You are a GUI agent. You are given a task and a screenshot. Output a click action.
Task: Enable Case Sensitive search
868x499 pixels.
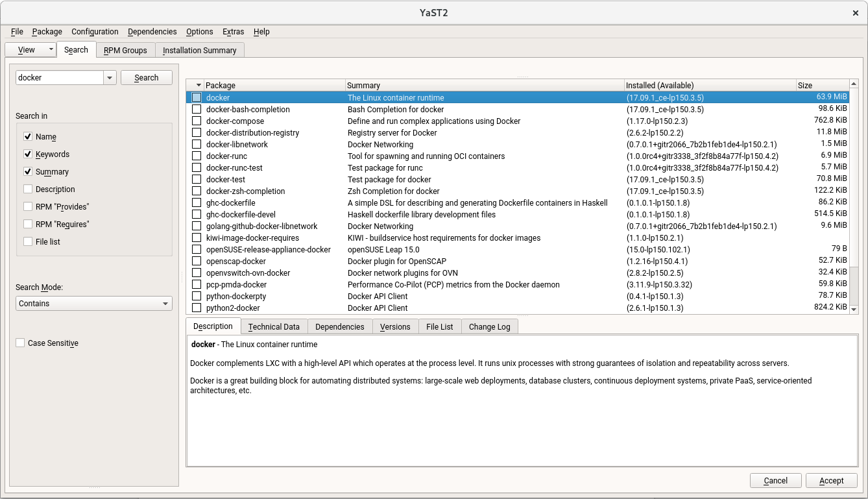coord(20,343)
